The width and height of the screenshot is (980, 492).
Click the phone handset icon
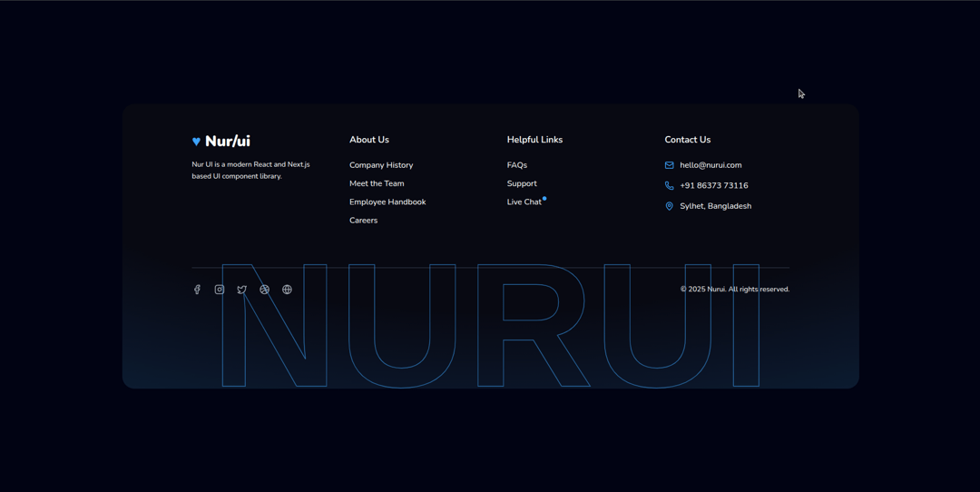pos(670,186)
